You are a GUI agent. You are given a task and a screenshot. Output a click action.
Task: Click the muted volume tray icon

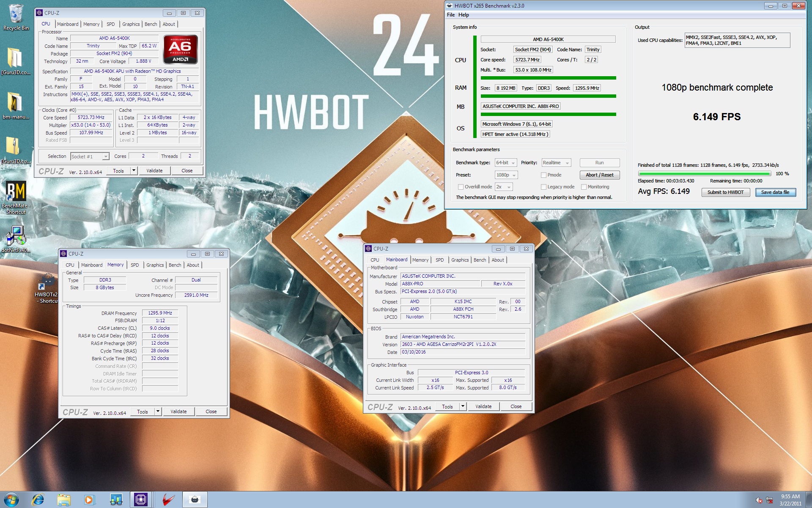(x=759, y=500)
